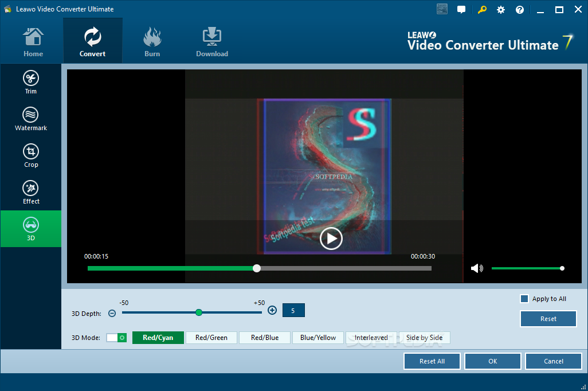Click the 3D Depth slider handle
Viewport: 588px width, 391px height.
point(199,312)
